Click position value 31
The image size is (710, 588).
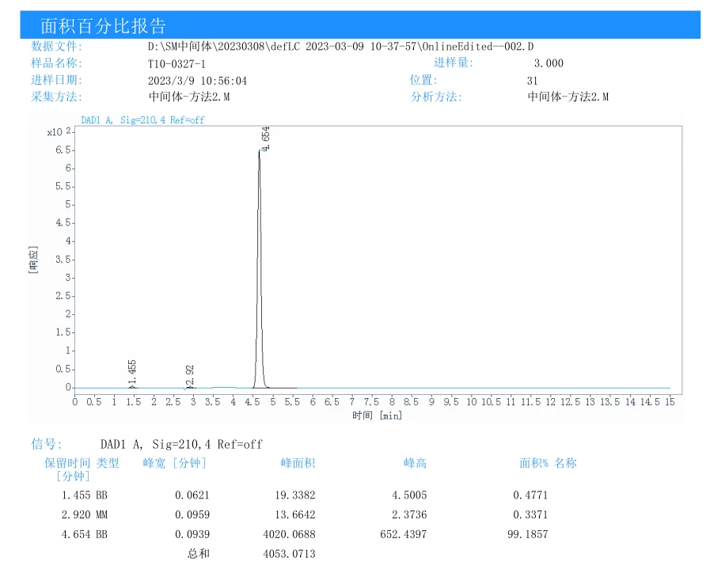(532, 81)
